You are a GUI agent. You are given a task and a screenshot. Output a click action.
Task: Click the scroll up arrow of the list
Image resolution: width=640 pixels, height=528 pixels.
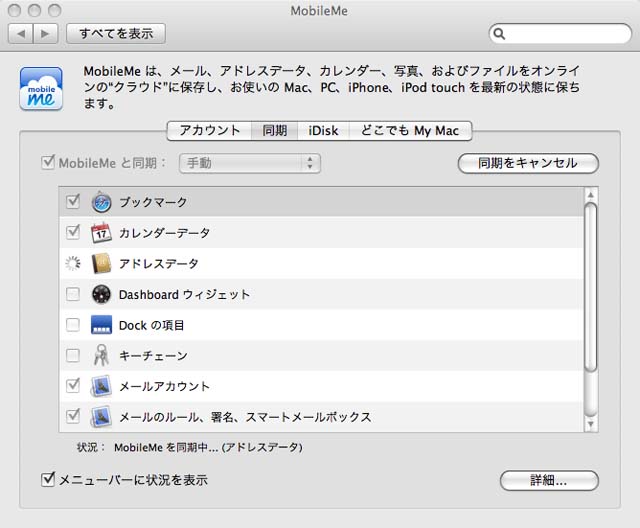(x=591, y=195)
